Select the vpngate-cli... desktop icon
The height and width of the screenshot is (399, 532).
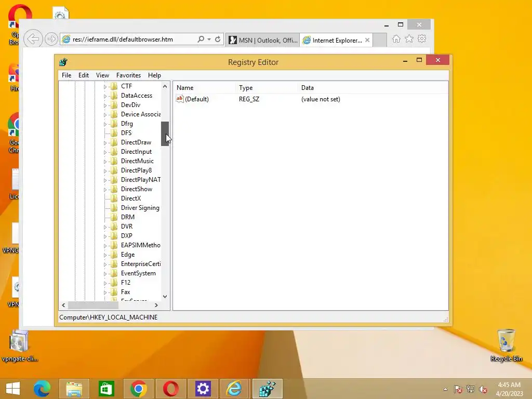(x=20, y=345)
